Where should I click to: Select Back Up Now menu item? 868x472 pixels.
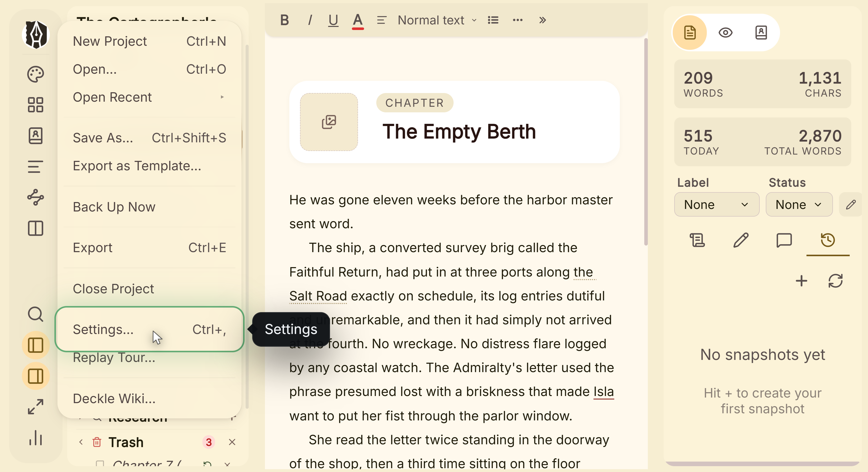(149, 207)
